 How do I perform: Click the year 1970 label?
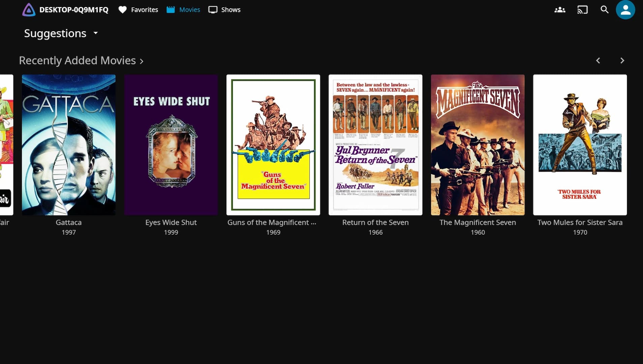pyautogui.click(x=580, y=232)
